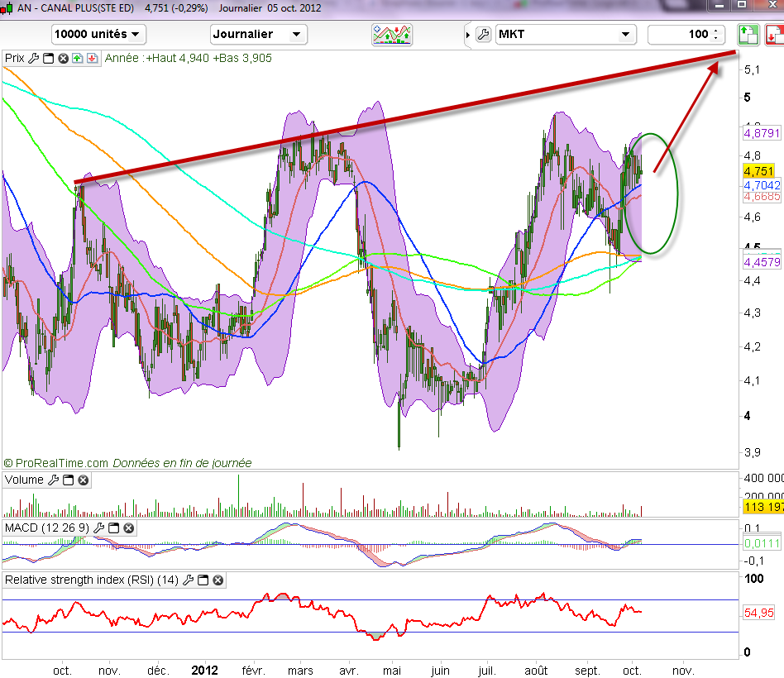Close the RSI indicator panel
This screenshot has width=784, height=678.
218,580
